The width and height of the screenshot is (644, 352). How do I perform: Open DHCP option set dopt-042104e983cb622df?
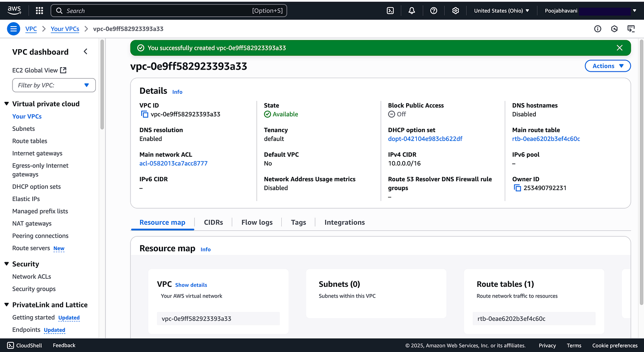pyautogui.click(x=425, y=139)
